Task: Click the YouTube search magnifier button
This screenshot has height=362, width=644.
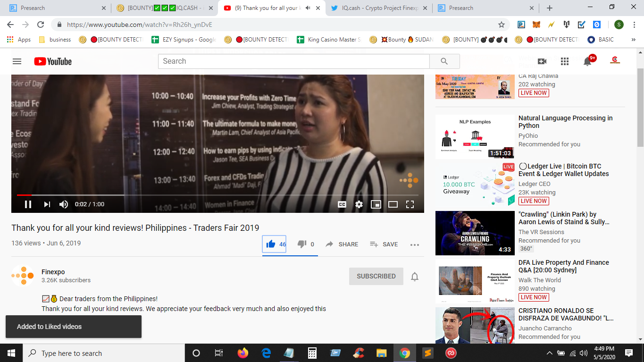Action: coord(444,61)
